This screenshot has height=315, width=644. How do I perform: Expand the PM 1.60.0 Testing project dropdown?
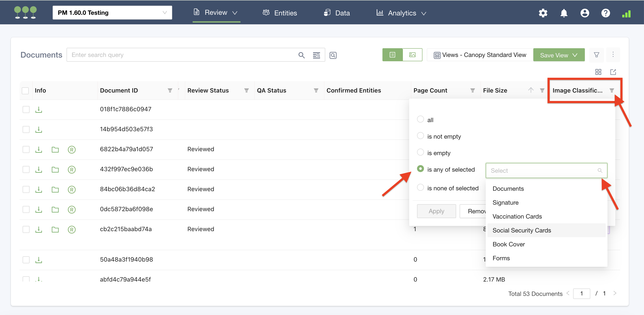(112, 13)
